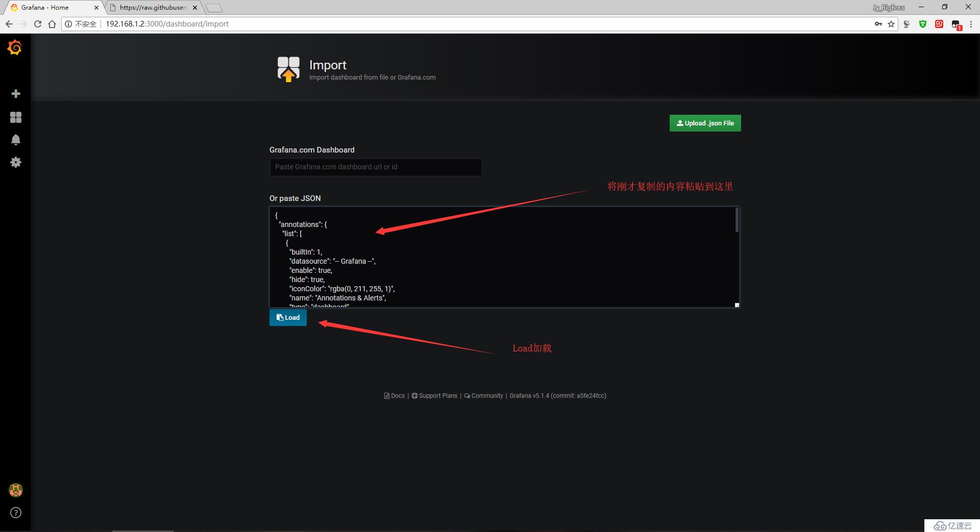980x532 pixels.
Task: Open the Support Plans footer link
Action: [x=434, y=396]
